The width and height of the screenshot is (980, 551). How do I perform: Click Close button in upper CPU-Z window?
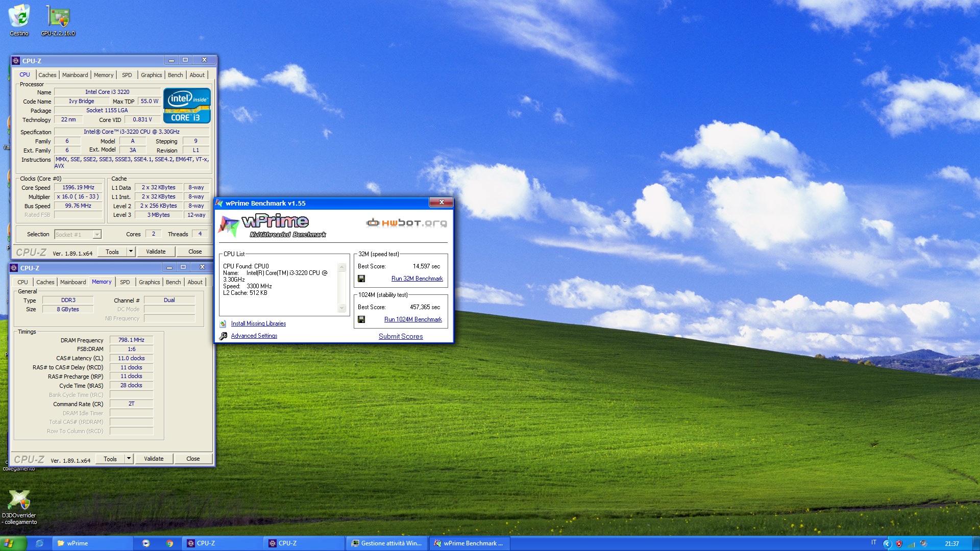pyautogui.click(x=195, y=252)
